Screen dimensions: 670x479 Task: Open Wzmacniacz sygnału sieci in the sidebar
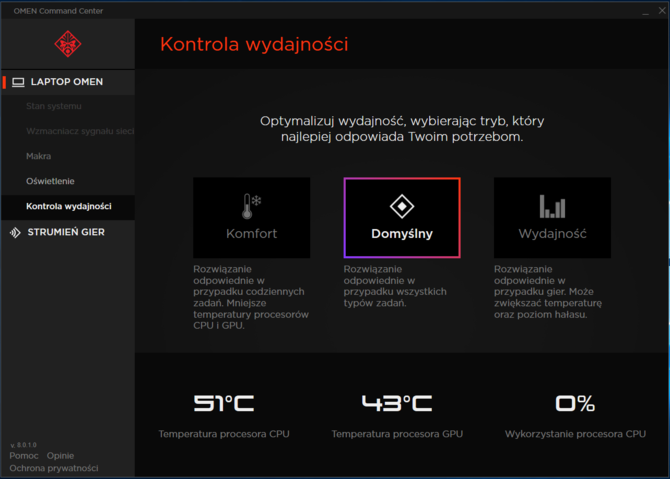pos(68,131)
